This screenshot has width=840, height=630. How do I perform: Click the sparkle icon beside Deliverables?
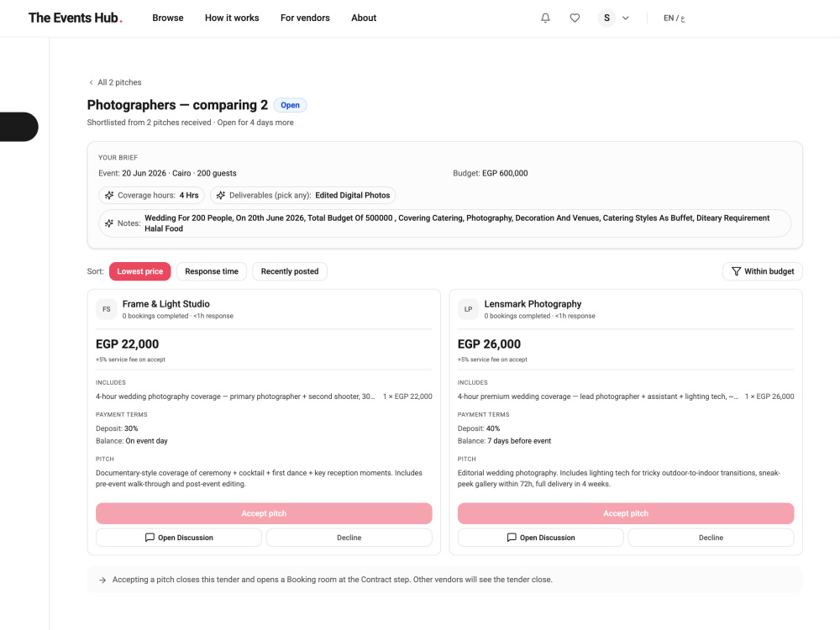pyautogui.click(x=221, y=196)
